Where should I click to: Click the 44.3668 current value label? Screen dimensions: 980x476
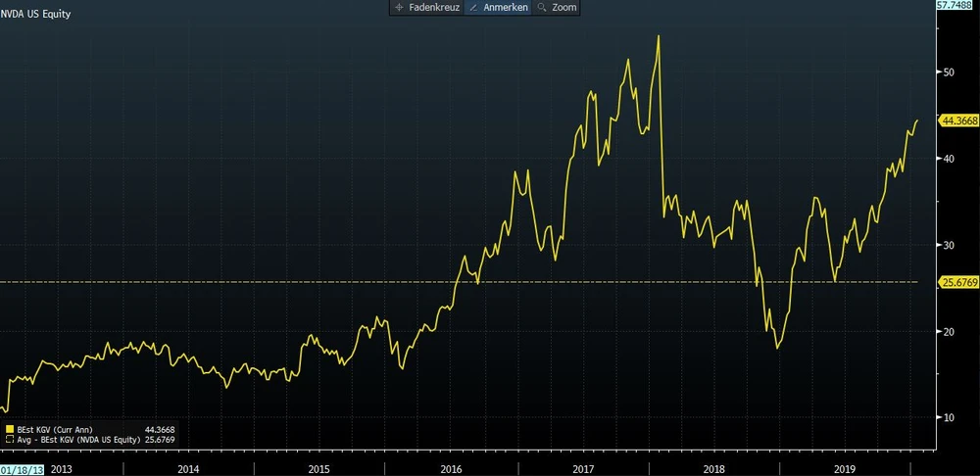[x=956, y=120]
